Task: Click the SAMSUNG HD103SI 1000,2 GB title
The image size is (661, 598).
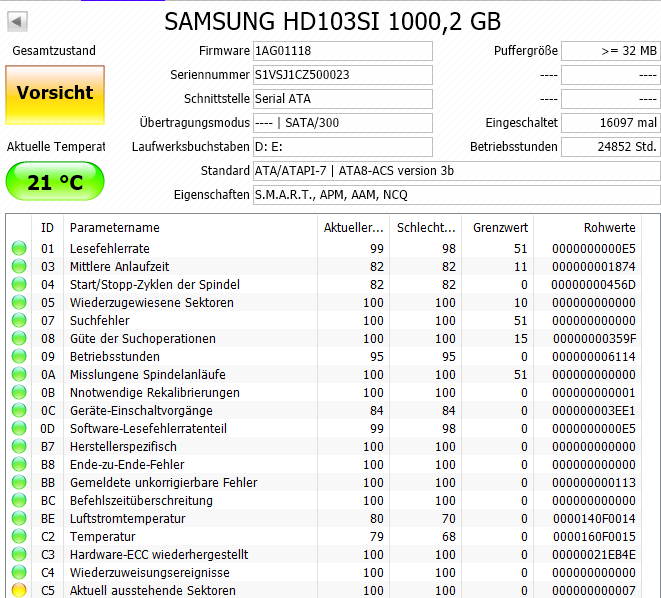Action: (x=333, y=21)
